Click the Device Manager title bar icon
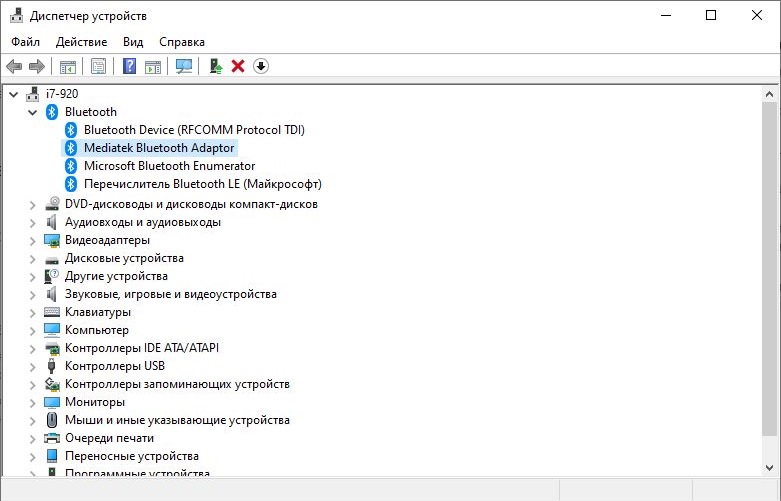 16,16
